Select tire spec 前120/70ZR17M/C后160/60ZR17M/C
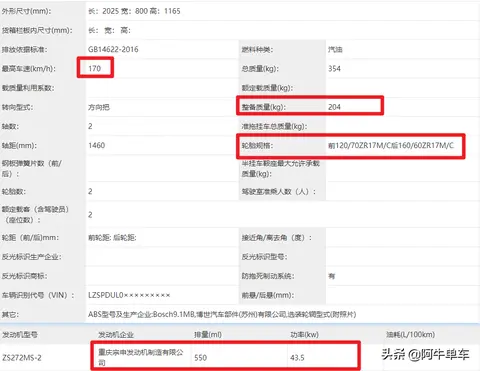This screenshot has width=480, height=371. (391, 145)
